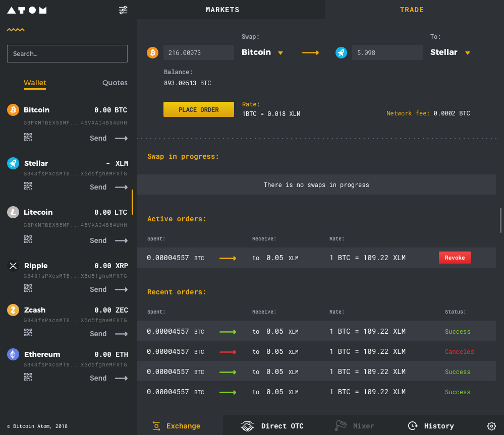The height and width of the screenshot is (435, 504).
Task: Select the Wallet tab in sidebar
Action: tap(35, 83)
